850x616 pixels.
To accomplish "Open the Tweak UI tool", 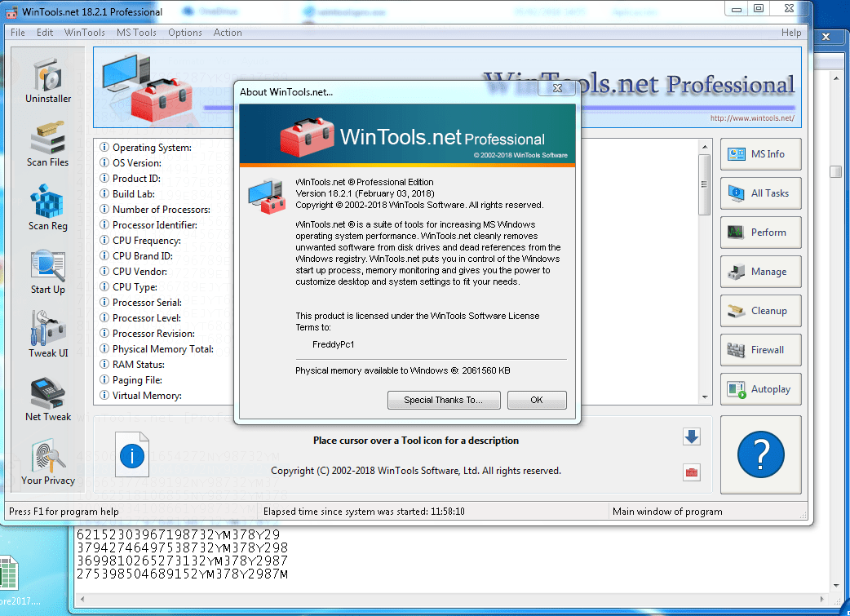I will [47, 335].
